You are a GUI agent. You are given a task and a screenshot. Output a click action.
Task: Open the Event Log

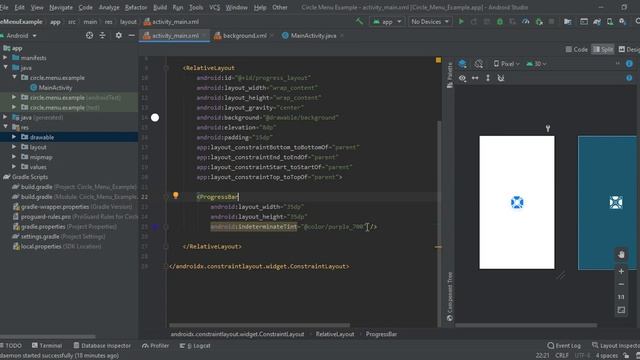(564, 345)
